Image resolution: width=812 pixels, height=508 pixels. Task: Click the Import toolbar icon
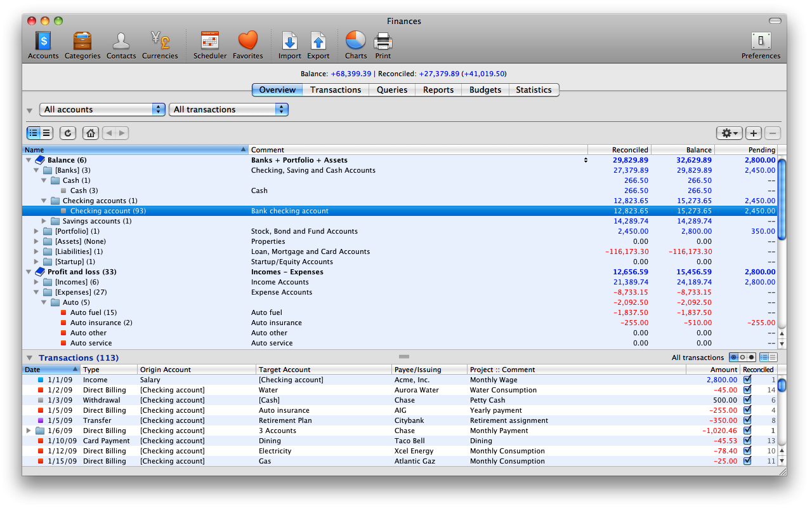[x=290, y=42]
